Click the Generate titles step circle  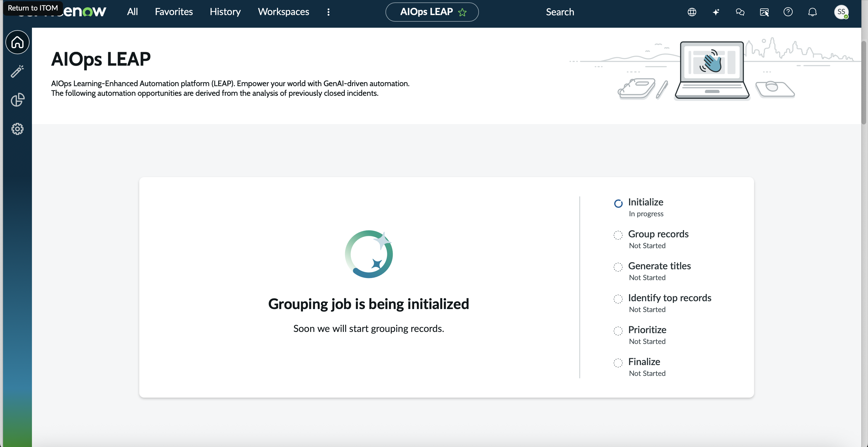click(618, 267)
